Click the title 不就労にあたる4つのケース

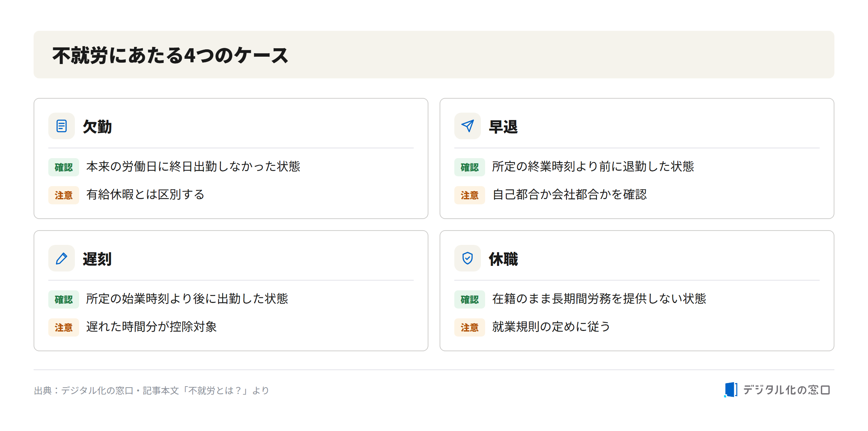[x=170, y=55]
